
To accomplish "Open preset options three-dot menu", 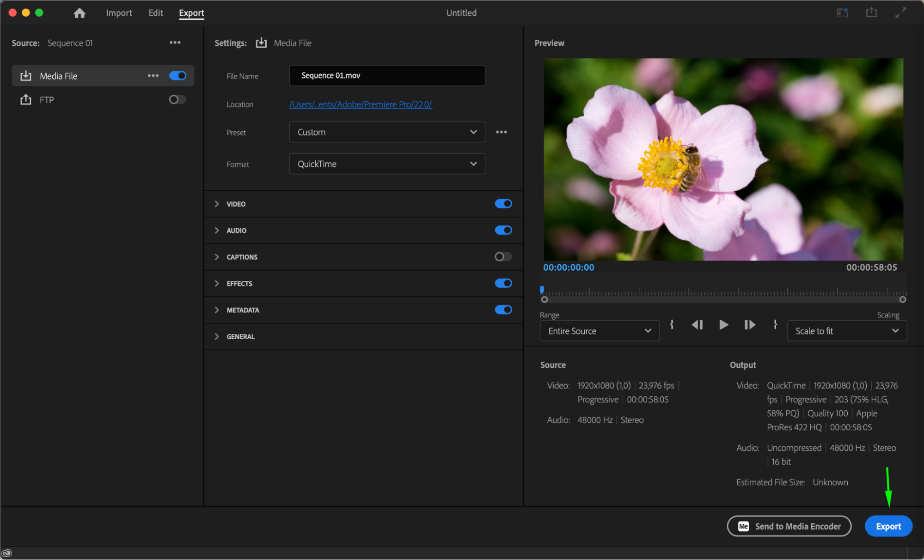I will point(502,132).
